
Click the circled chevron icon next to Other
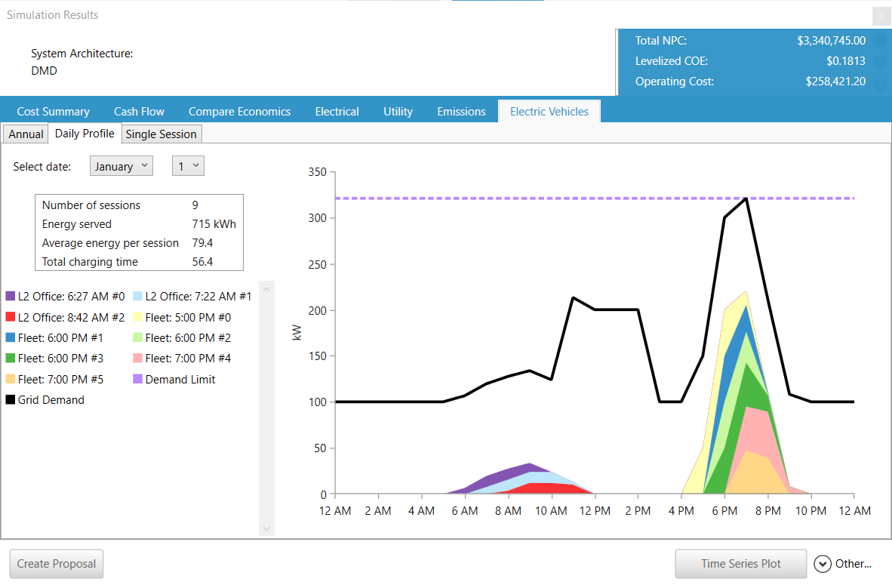(823, 564)
